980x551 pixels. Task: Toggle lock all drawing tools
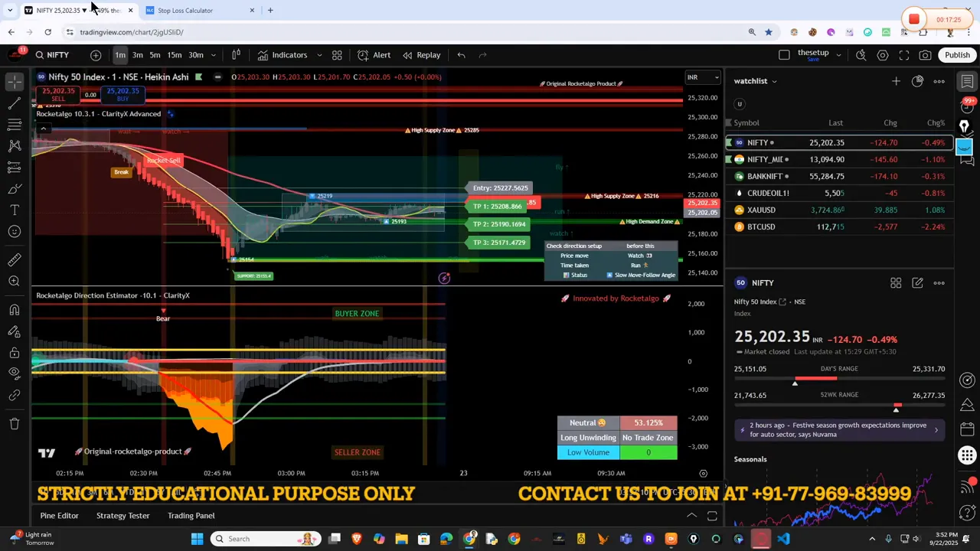pos(14,353)
